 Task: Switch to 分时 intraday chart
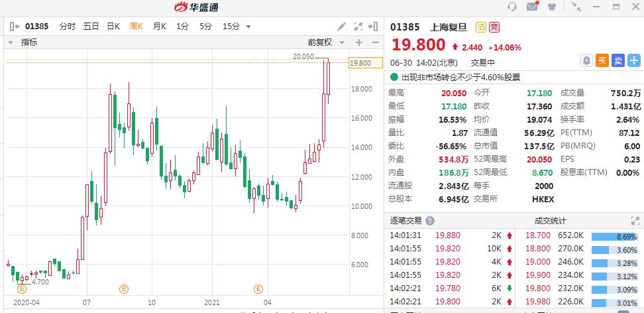[68, 27]
